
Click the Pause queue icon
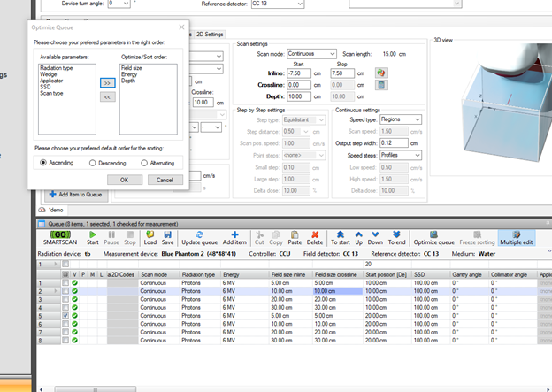111,238
